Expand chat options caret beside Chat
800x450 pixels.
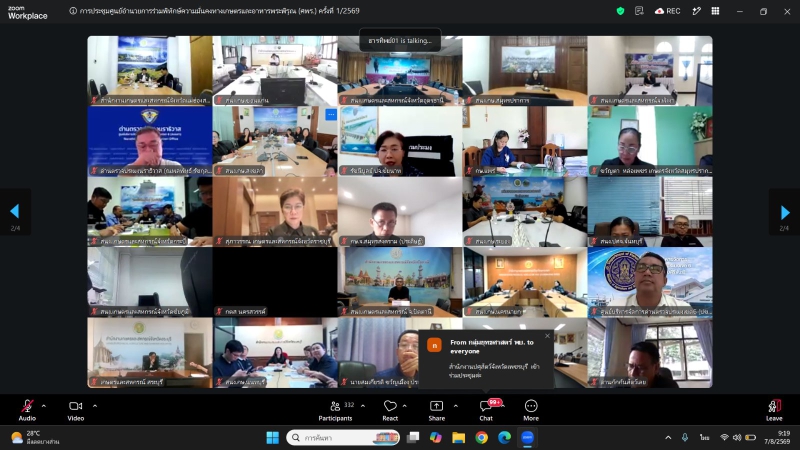point(503,406)
